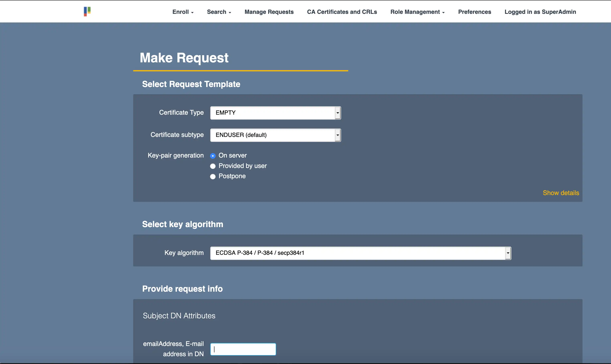Click the Key algorithm dropdown arrow
Viewport: 611px width, 364px height.
coord(508,253)
